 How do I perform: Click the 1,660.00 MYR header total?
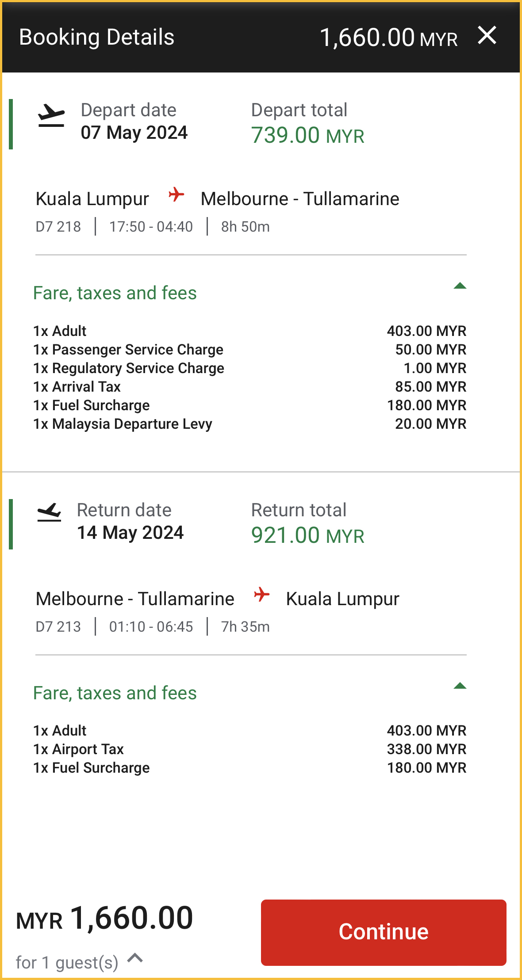pyautogui.click(x=388, y=38)
